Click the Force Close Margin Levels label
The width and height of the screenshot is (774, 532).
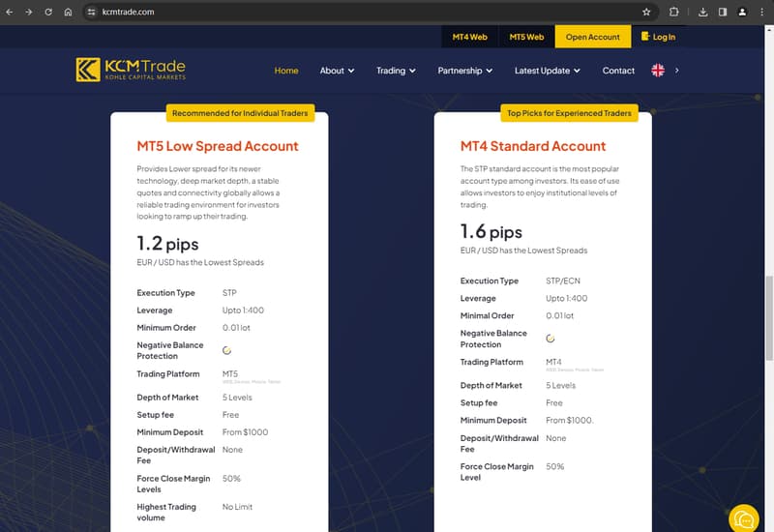[174, 485]
